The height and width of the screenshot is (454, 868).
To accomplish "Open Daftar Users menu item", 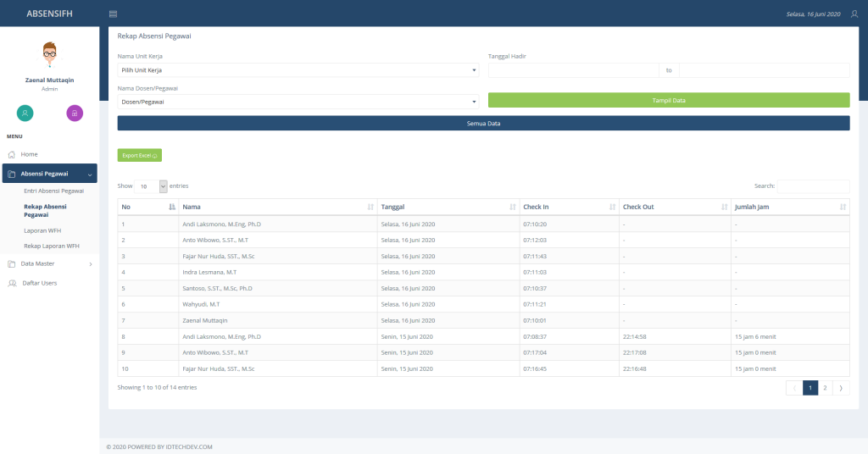I will coord(39,283).
